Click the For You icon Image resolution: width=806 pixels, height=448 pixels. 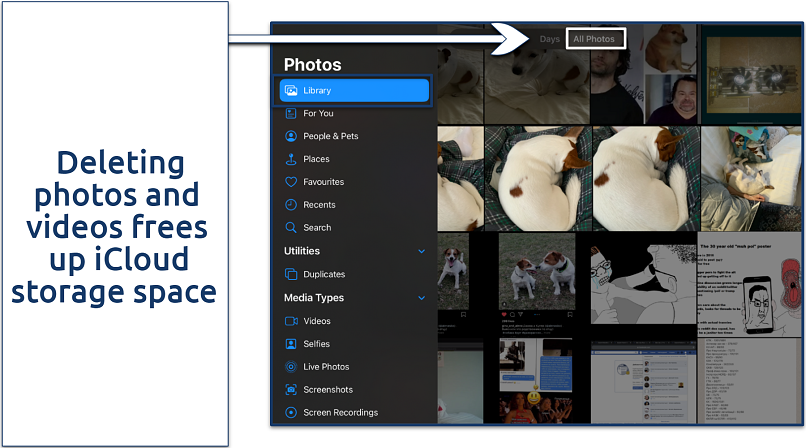[x=291, y=114]
